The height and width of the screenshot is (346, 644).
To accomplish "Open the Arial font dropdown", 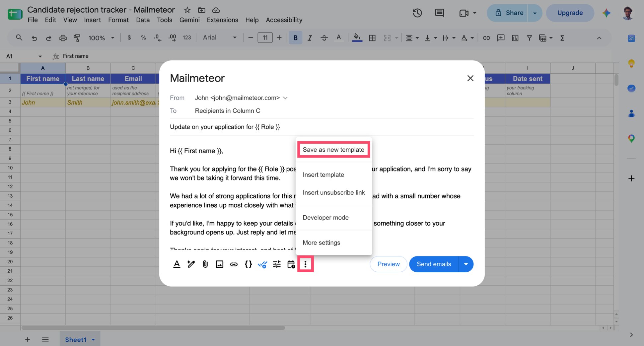I will 220,38.
